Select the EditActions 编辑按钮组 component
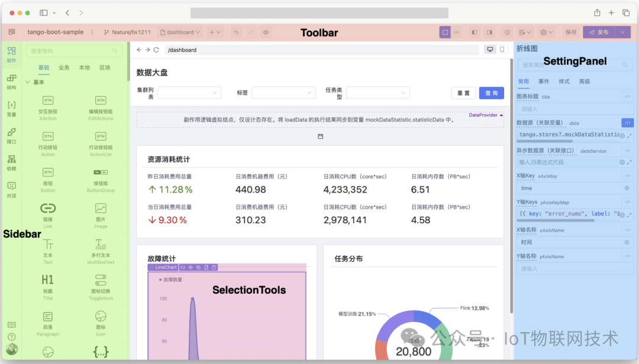 point(101,108)
